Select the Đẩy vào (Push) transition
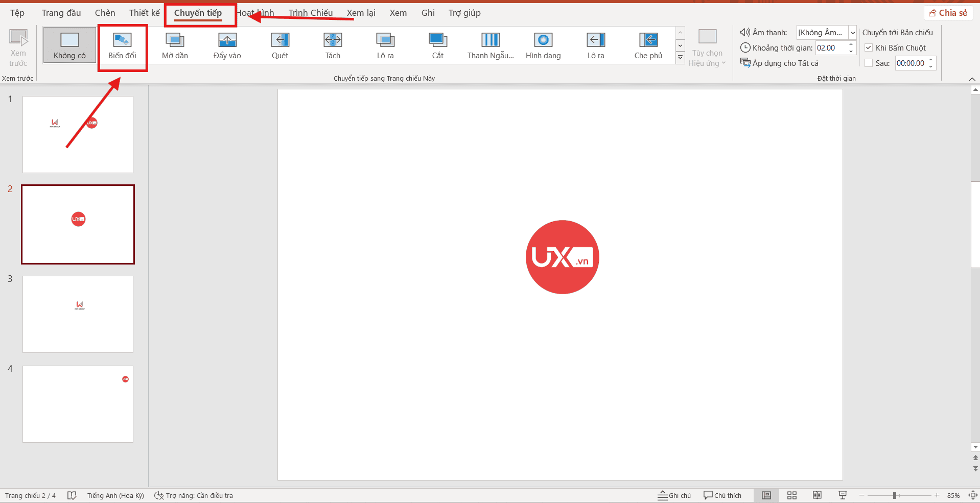980x503 pixels. click(227, 45)
